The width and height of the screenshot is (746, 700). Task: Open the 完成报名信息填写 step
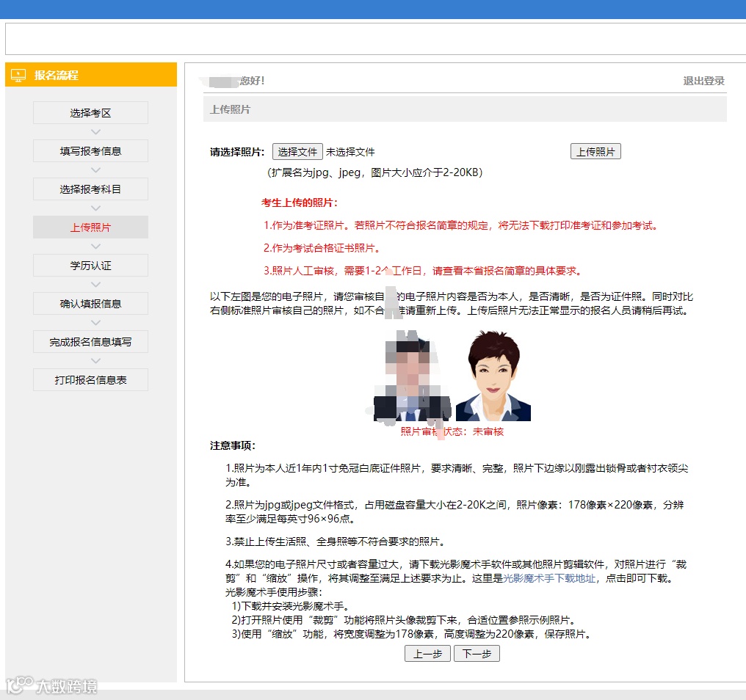tap(90, 341)
